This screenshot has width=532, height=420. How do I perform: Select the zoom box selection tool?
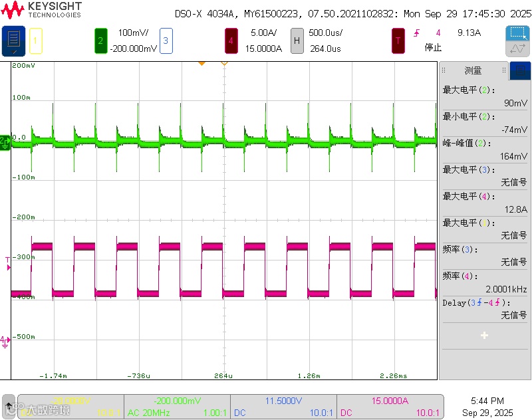click(x=518, y=33)
